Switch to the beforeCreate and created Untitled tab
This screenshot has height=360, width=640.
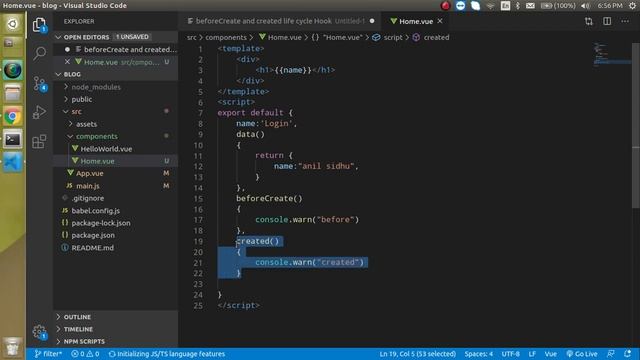coord(280,21)
